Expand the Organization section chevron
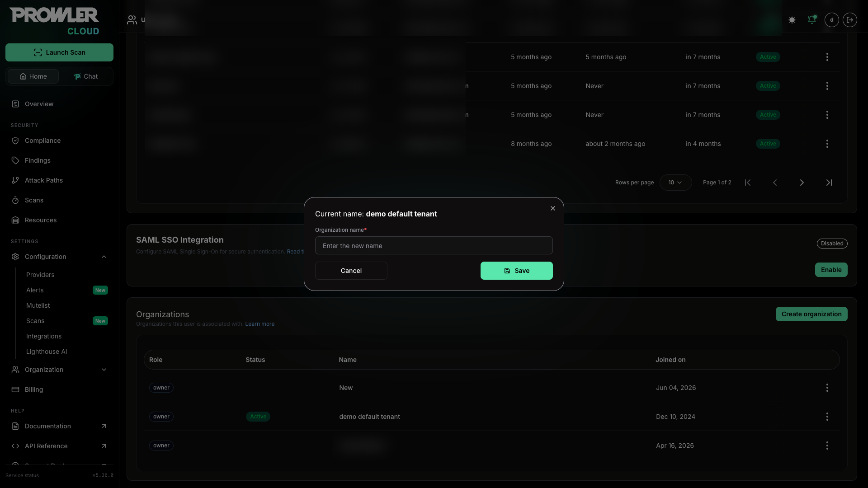 pos(104,370)
